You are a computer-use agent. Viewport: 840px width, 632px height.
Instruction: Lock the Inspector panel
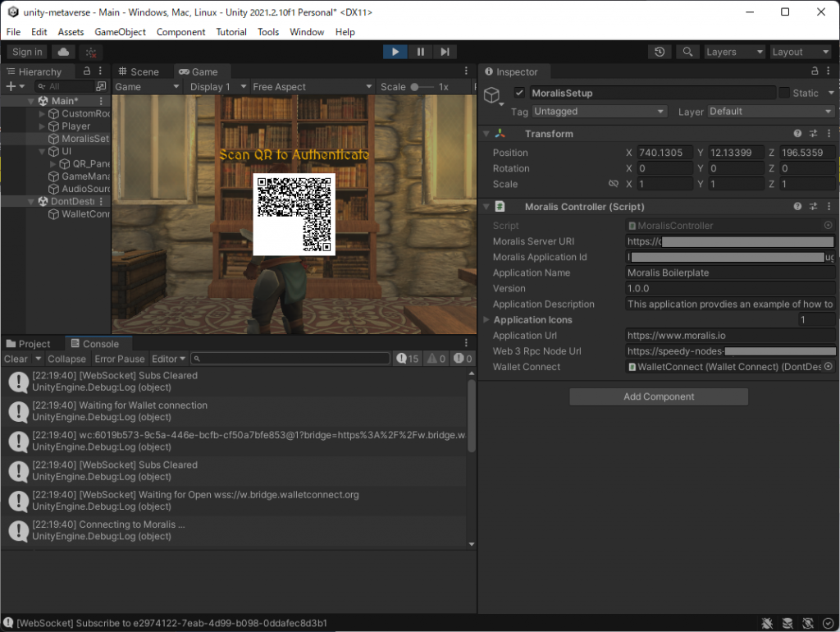pos(815,72)
